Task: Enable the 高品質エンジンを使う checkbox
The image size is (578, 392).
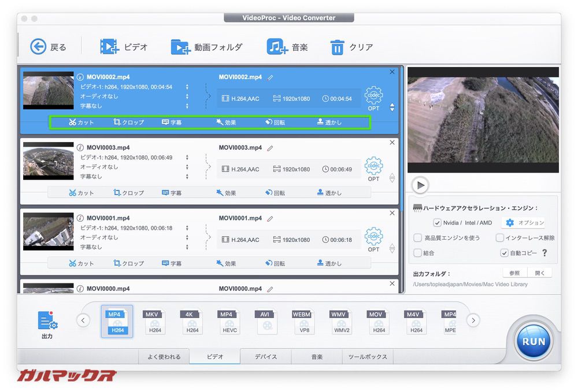Action: pyautogui.click(x=417, y=238)
